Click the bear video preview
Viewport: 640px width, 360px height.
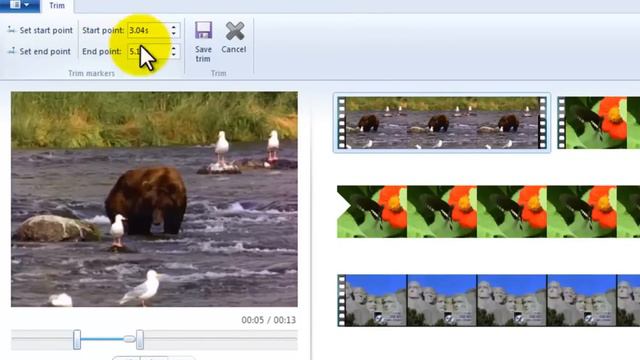[x=154, y=199]
